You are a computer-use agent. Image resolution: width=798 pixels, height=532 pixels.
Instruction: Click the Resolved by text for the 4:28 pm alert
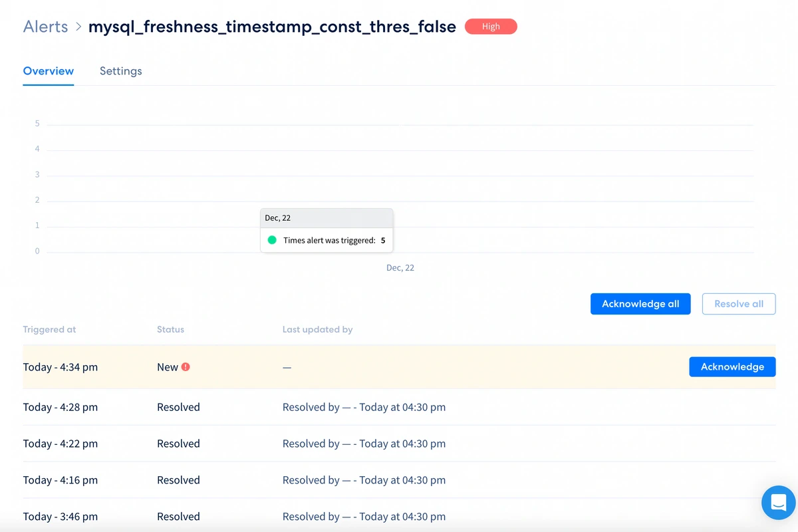[x=364, y=406]
